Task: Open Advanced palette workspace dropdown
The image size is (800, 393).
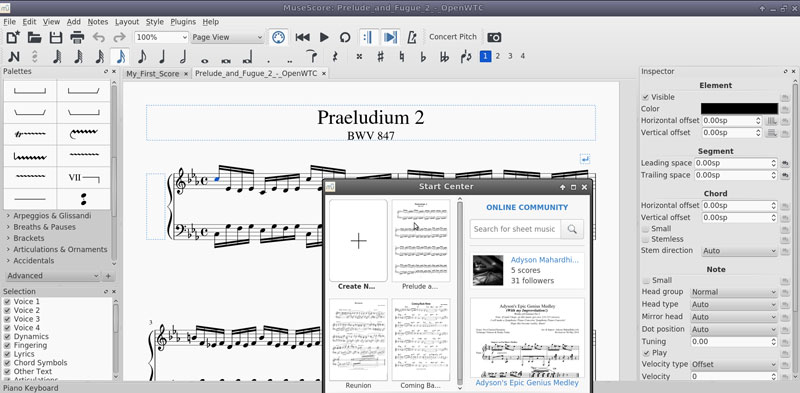Action: (x=53, y=276)
